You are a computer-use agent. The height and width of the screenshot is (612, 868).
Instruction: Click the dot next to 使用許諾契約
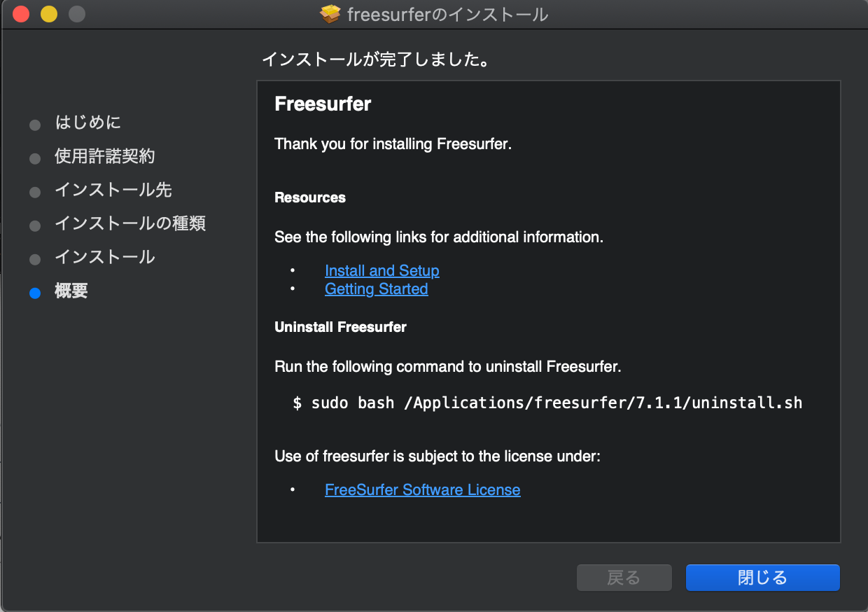[x=35, y=158]
